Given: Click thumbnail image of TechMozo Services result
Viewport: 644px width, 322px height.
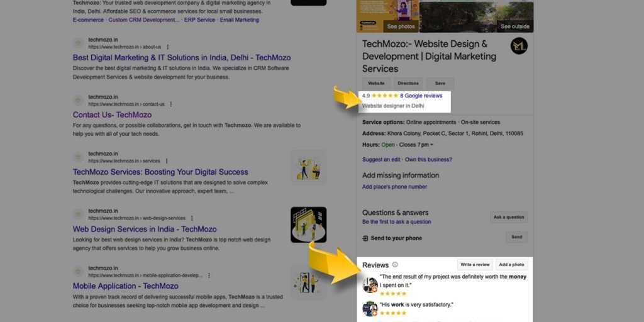Looking at the screenshot, I should 308,167.
